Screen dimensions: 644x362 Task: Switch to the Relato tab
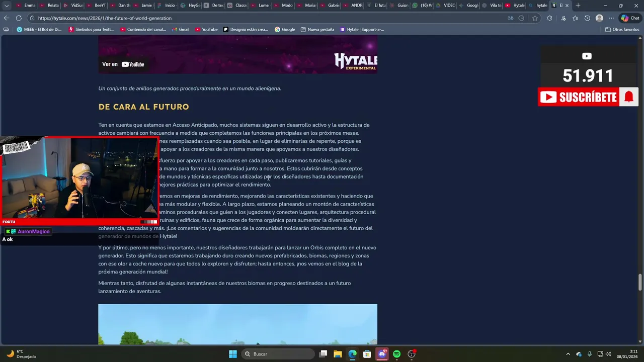click(49, 6)
